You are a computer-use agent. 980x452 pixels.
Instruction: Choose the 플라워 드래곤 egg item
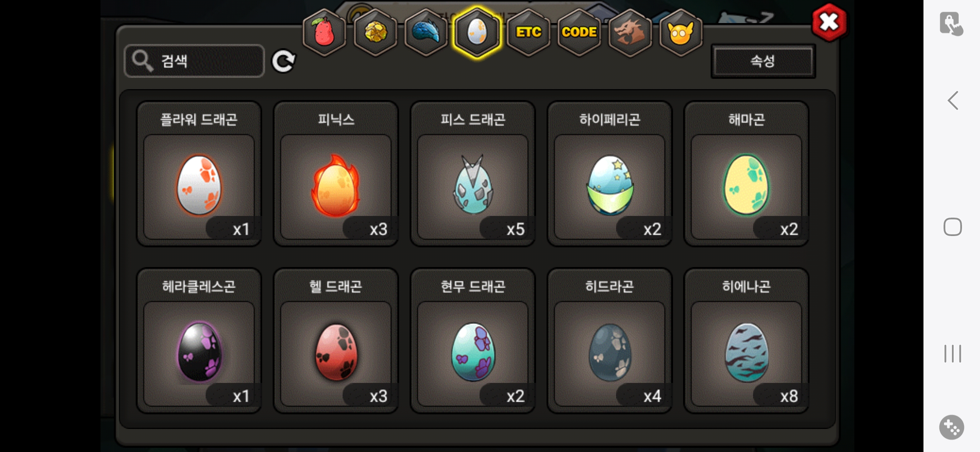click(x=199, y=174)
